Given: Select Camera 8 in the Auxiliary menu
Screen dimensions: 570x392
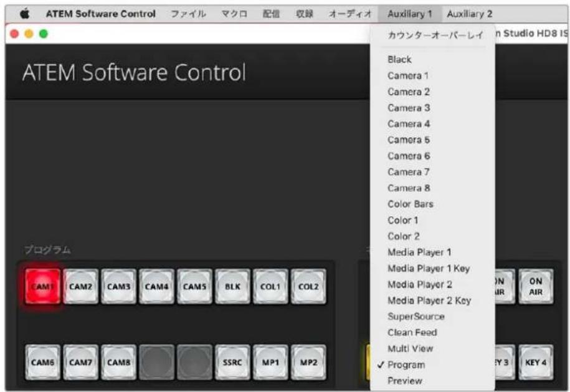Looking at the screenshot, I should (x=432, y=188).
